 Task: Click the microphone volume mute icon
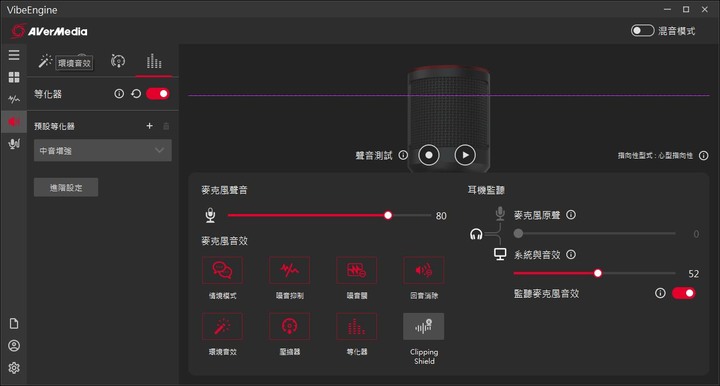click(210, 215)
